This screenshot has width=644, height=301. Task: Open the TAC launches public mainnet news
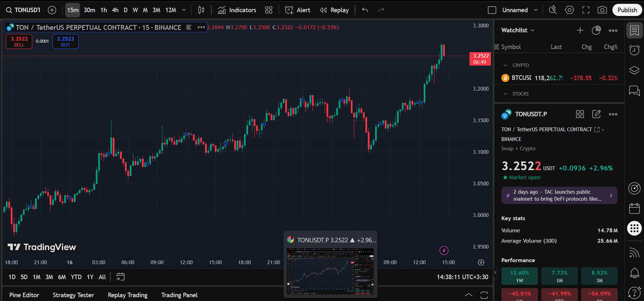[x=559, y=195]
